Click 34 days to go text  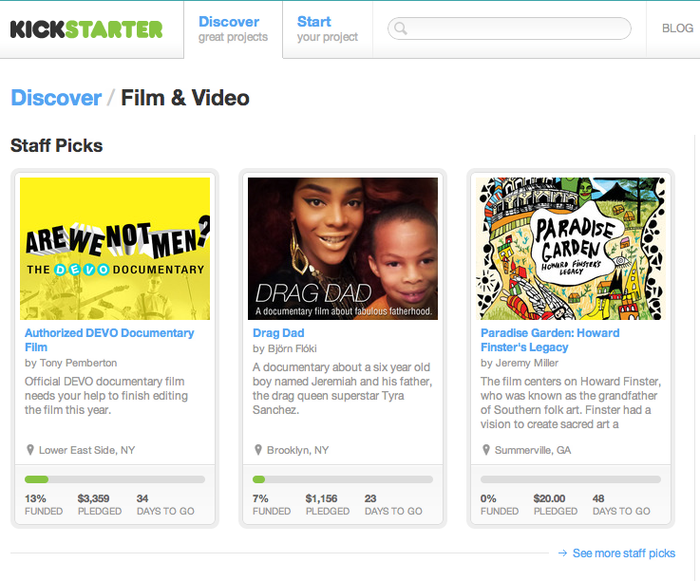click(165, 505)
